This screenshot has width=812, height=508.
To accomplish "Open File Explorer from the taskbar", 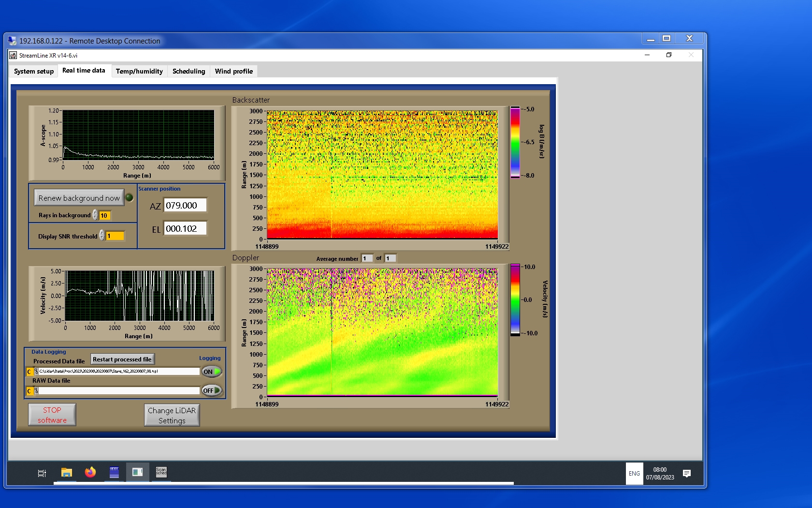I will coord(66,473).
